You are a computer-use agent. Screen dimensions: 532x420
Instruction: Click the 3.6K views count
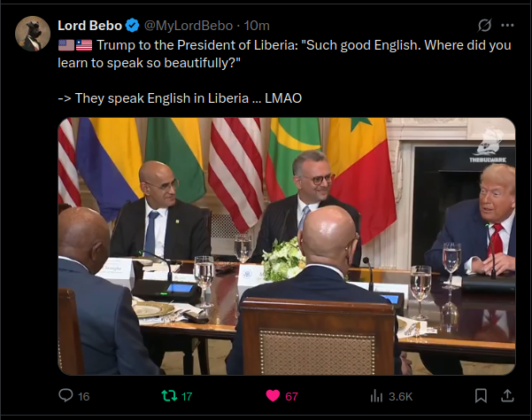[400, 396]
